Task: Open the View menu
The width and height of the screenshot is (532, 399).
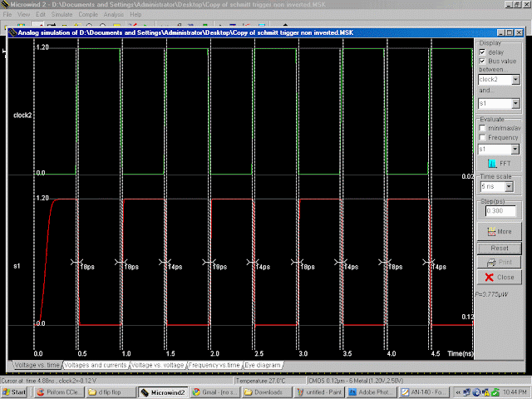Action: tap(23, 15)
